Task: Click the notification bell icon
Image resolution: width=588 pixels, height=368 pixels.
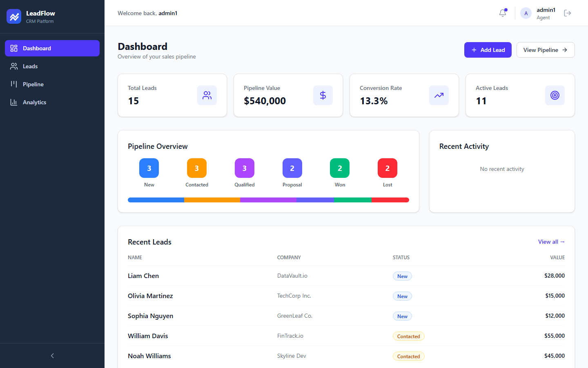Action: pos(503,13)
